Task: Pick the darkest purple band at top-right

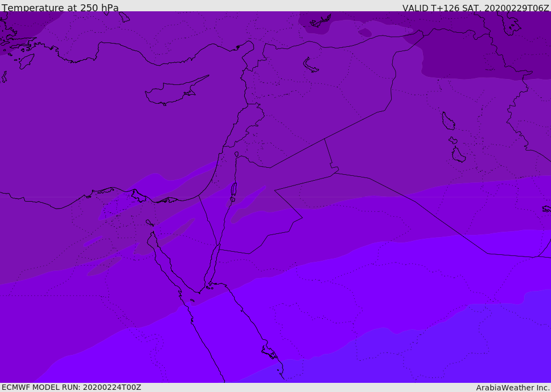Action: pos(484,54)
